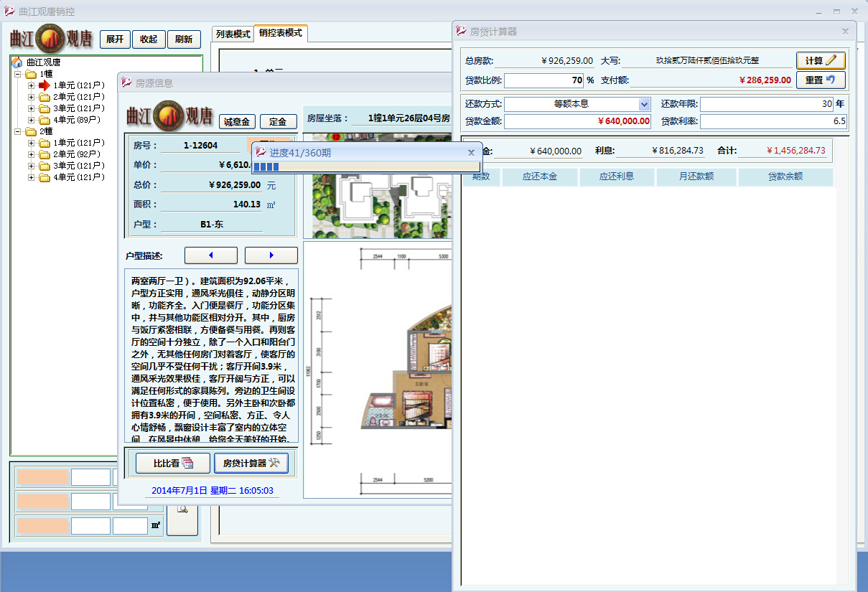Click the 应还本金 column header
The image size is (868, 592).
point(540,177)
